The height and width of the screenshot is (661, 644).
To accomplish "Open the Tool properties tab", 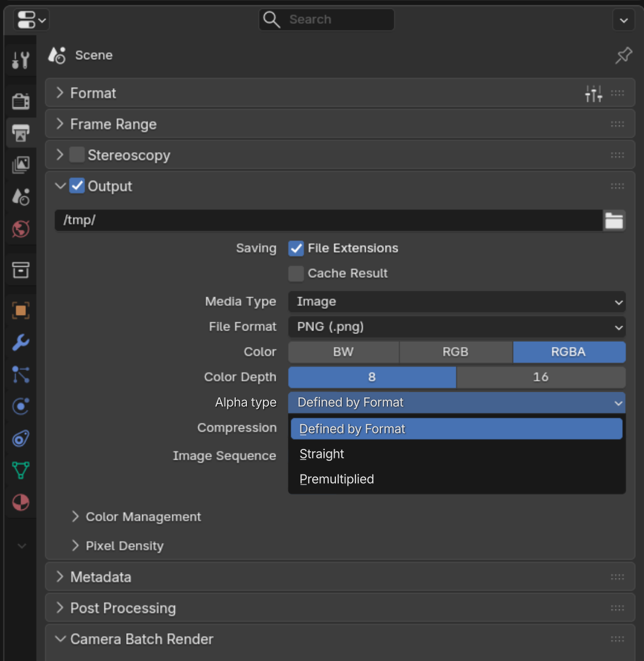I will click(20, 60).
